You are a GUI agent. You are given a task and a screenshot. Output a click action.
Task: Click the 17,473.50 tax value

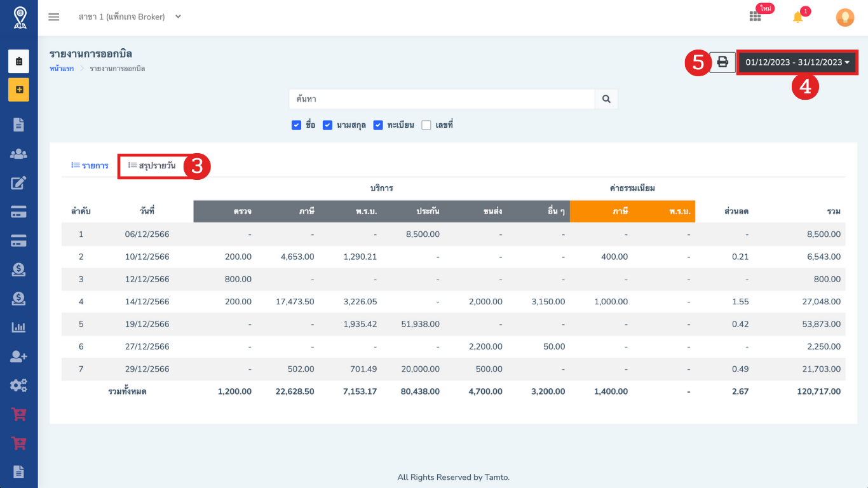295,302
